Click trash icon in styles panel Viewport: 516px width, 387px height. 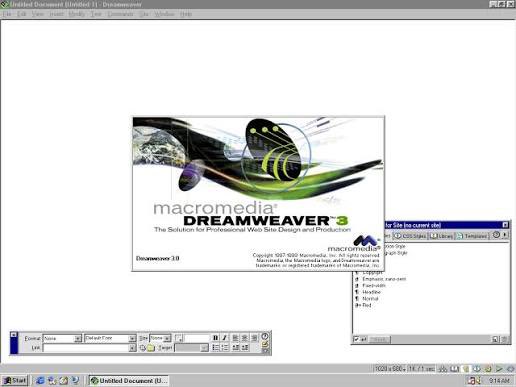(x=505, y=339)
